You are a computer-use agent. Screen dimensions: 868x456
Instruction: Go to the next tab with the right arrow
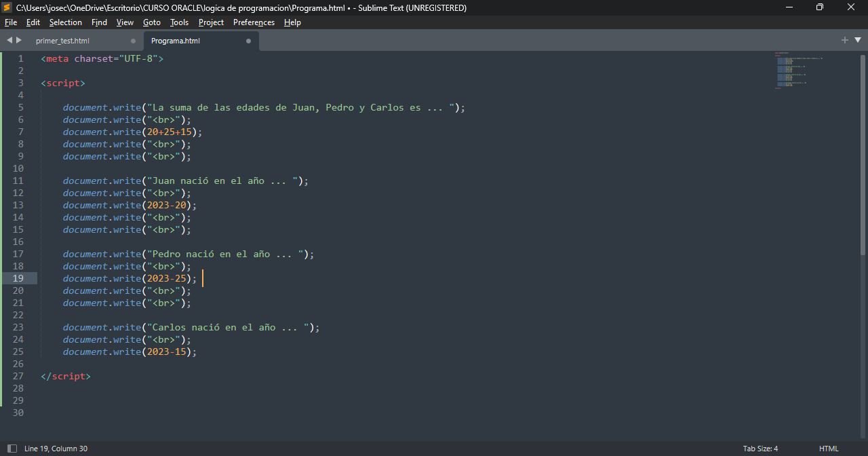[x=19, y=40]
